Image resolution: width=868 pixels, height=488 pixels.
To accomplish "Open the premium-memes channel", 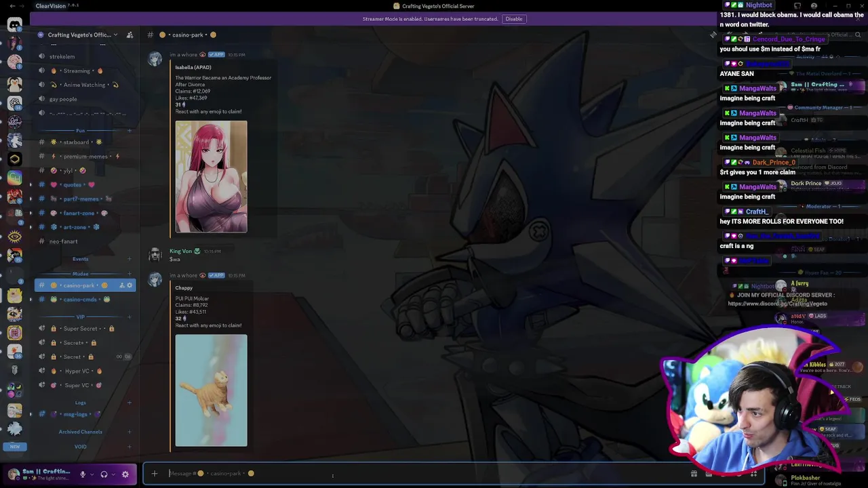I will coord(85,157).
